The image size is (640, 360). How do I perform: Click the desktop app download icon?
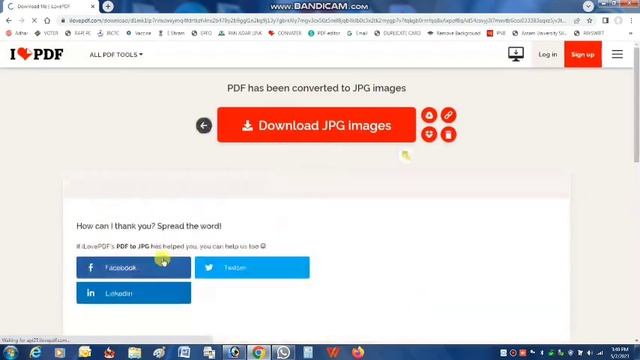pyautogui.click(x=516, y=54)
